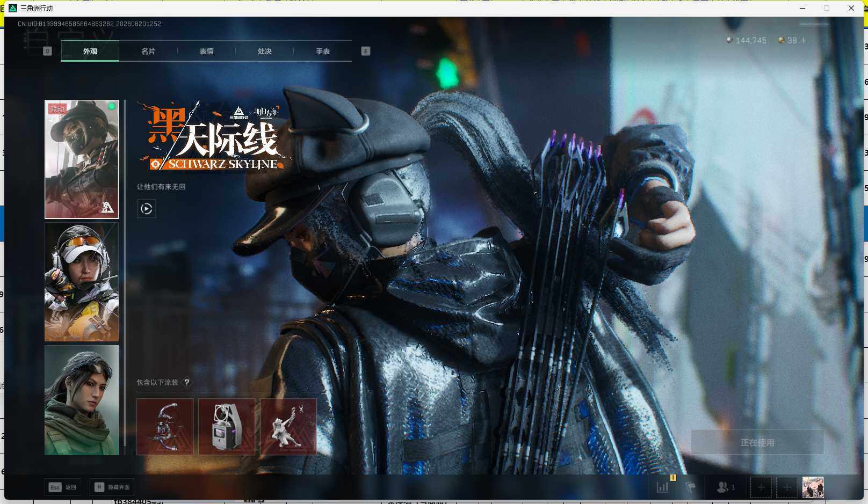Screen dimensions: 868x504
Task: Click the Esc 返回 button
Action: click(x=63, y=487)
